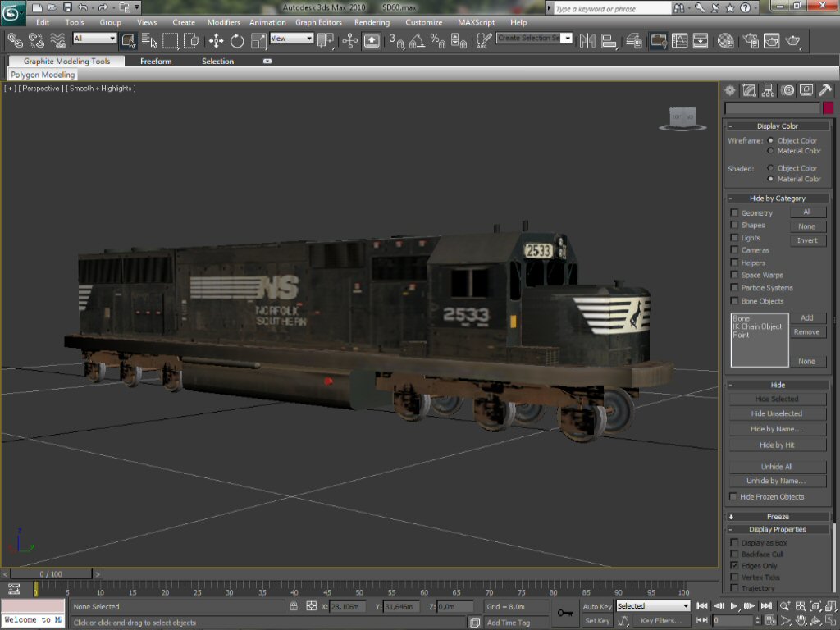Collapse the Display Color rollout
The image size is (840, 630).
tap(778, 126)
